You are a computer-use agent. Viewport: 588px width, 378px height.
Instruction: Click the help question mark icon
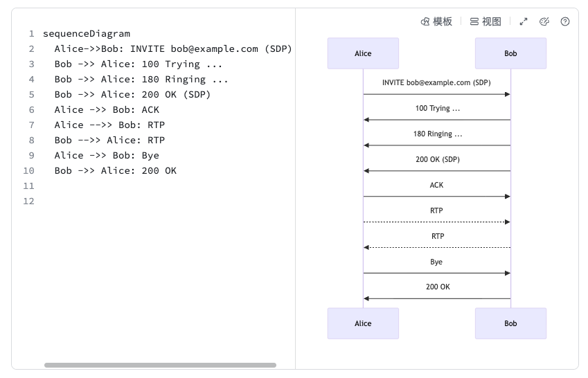click(565, 21)
